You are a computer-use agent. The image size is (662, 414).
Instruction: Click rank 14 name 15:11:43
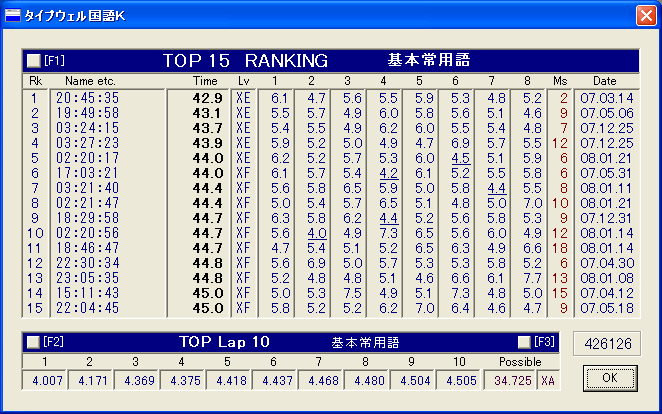[88, 293]
